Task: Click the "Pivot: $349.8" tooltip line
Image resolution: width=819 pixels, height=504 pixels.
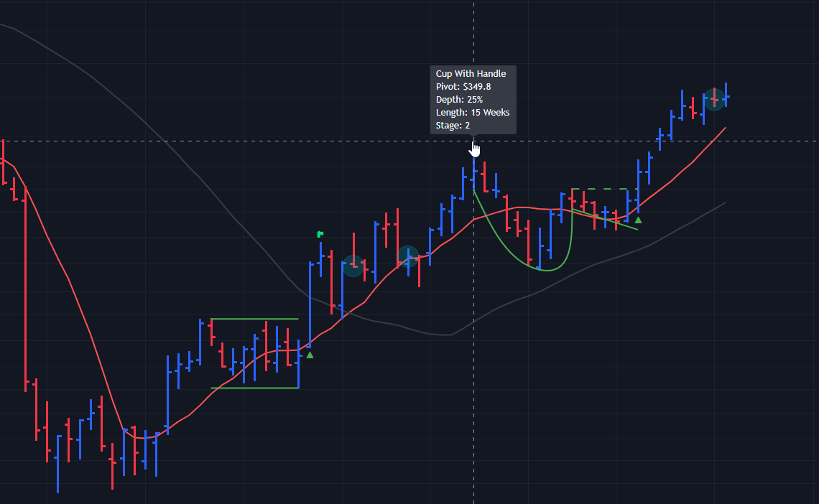Action: click(x=463, y=87)
